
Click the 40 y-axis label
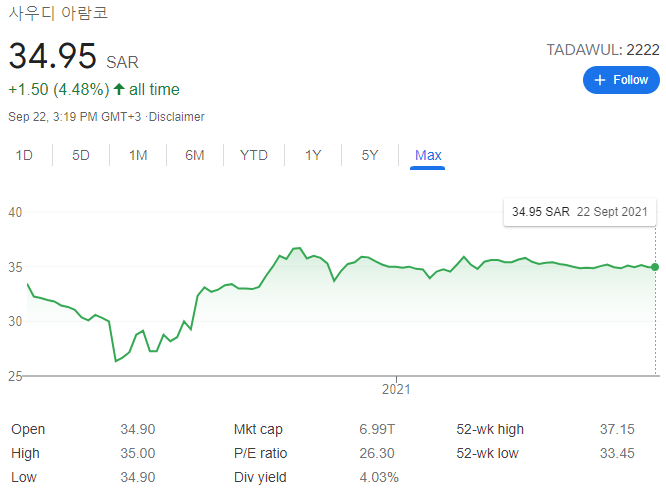tap(15, 212)
